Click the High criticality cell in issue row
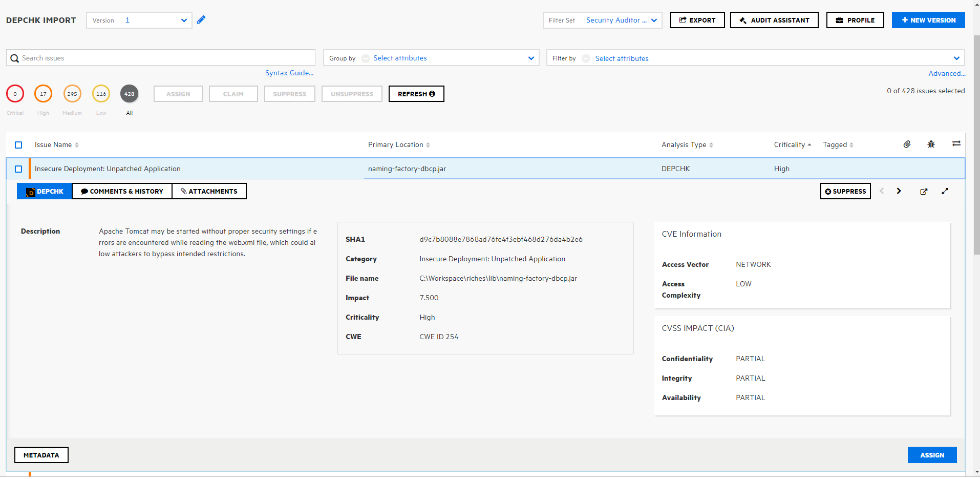The height and width of the screenshot is (479, 980). click(782, 169)
